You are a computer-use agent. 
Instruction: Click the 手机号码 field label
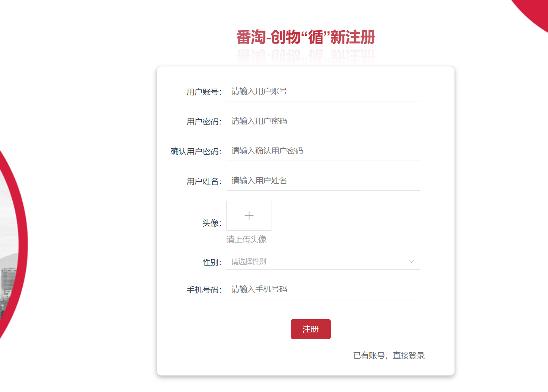pos(204,290)
